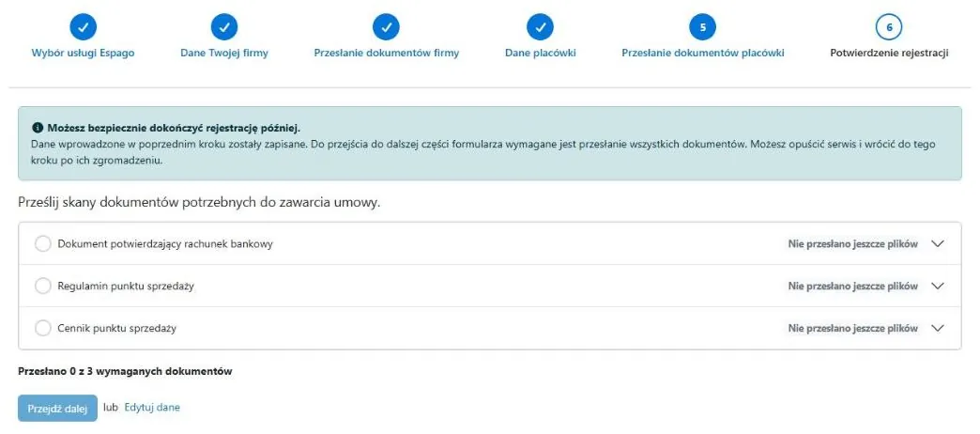
Task: Click the checkmark circle above Dane placówki
Action: click(x=541, y=27)
